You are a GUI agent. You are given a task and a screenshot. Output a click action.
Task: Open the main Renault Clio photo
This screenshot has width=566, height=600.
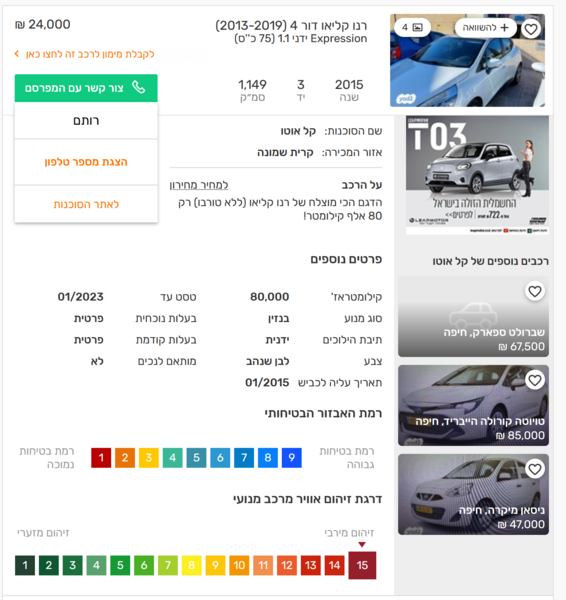click(467, 60)
